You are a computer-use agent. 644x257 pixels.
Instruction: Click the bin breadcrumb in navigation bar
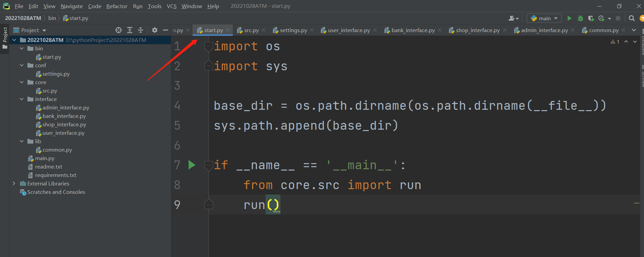(52, 18)
